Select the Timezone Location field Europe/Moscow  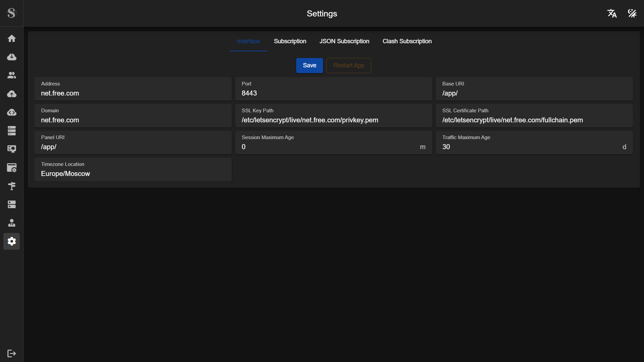(x=133, y=174)
